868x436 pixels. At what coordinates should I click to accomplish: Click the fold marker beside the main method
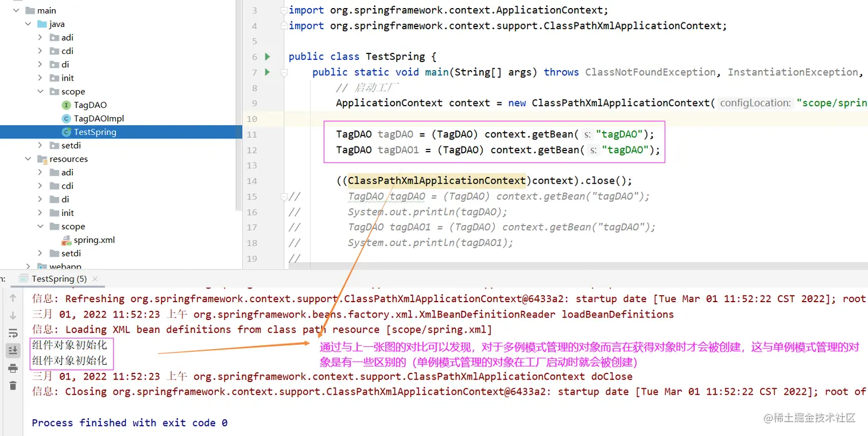click(x=284, y=72)
